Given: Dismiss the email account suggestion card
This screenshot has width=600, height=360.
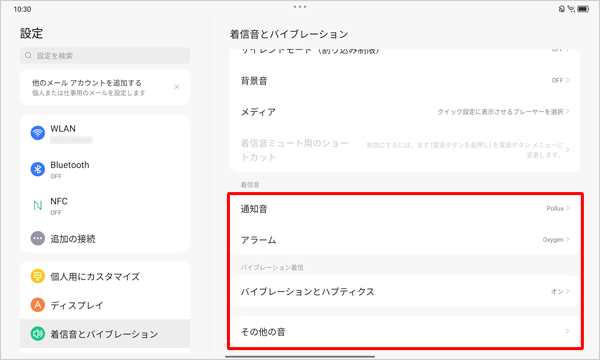Looking at the screenshot, I should coord(177,87).
